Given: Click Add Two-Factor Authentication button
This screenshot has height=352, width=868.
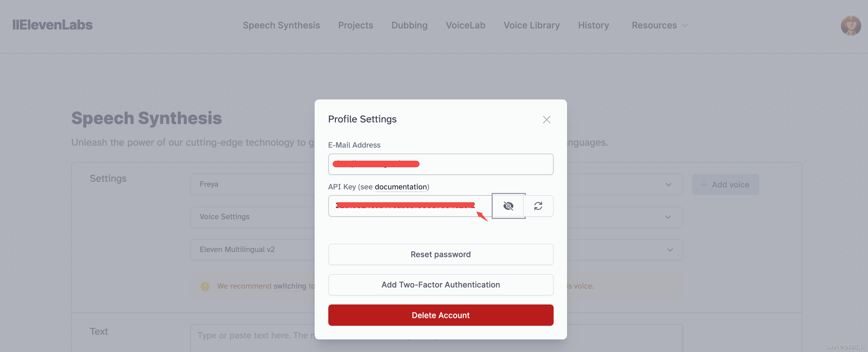Looking at the screenshot, I should point(440,285).
